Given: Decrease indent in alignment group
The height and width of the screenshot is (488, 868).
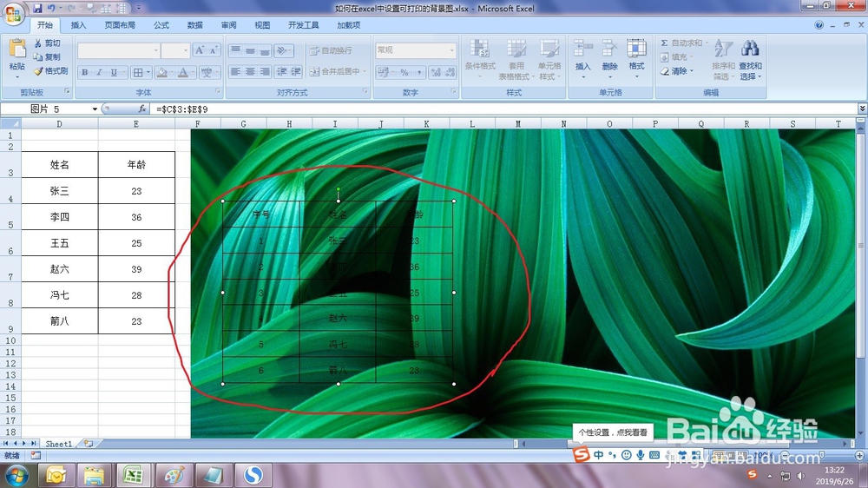Looking at the screenshot, I should [x=282, y=71].
